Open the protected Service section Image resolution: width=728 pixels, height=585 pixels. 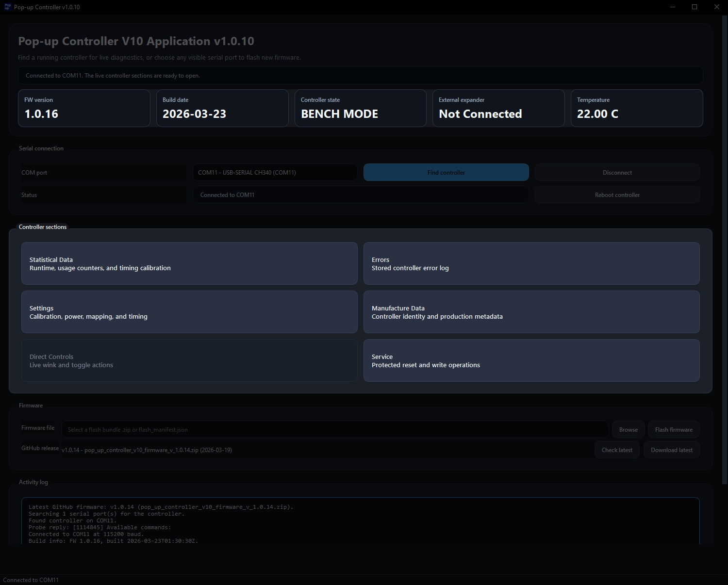tap(531, 360)
